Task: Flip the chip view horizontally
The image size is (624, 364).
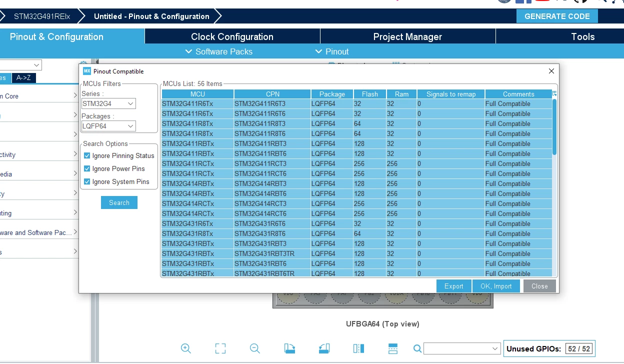Action: point(358,348)
